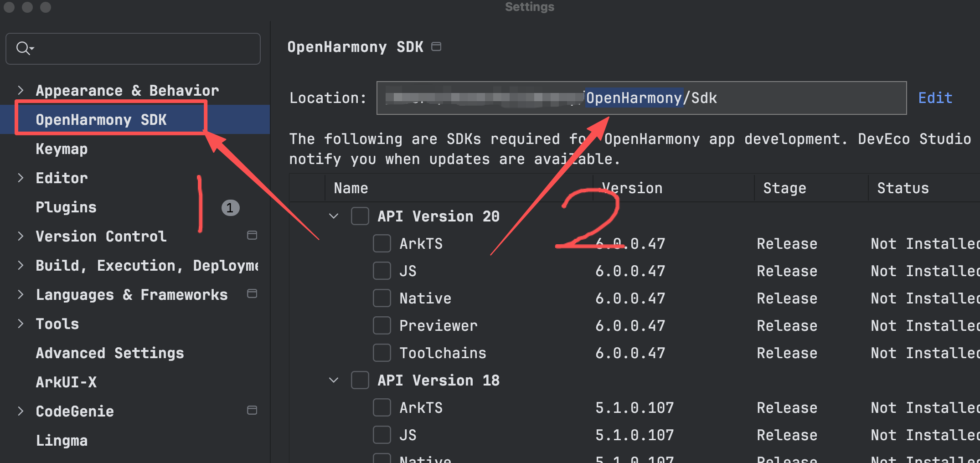Collapse the API Version 18 group
This screenshot has width=980, height=463.
334,380
